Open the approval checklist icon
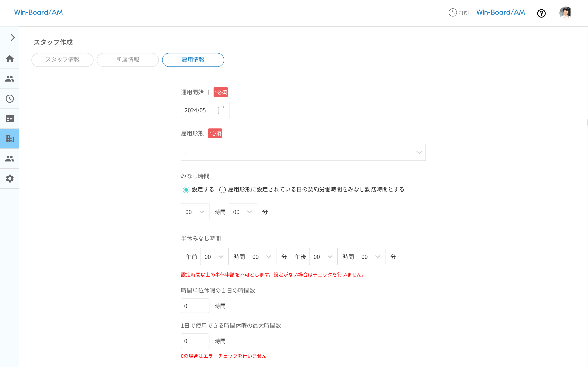Screen dimensions: 588x367 pyautogui.click(x=9, y=118)
